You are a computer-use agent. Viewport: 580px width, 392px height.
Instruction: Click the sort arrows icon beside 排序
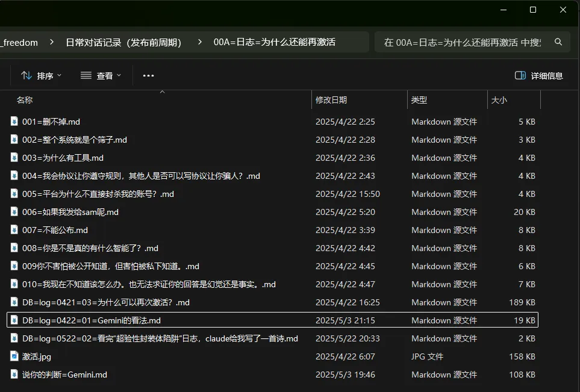pyautogui.click(x=27, y=75)
